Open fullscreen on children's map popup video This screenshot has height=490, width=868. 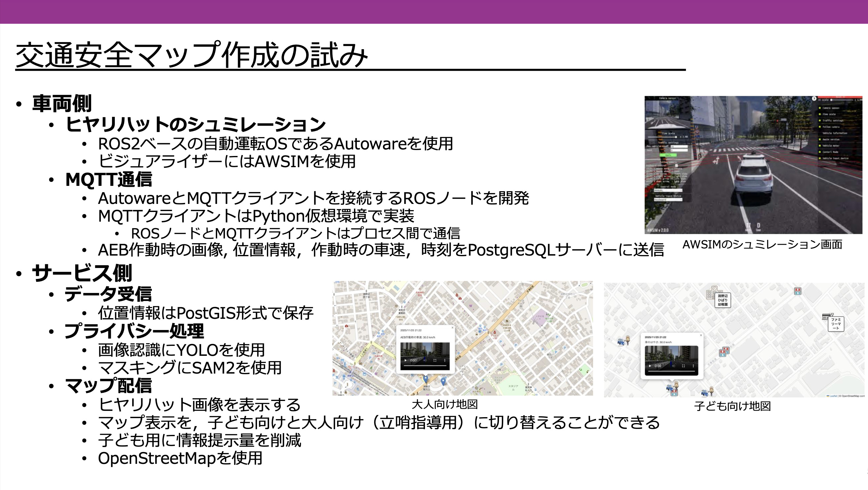[x=683, y=366]
